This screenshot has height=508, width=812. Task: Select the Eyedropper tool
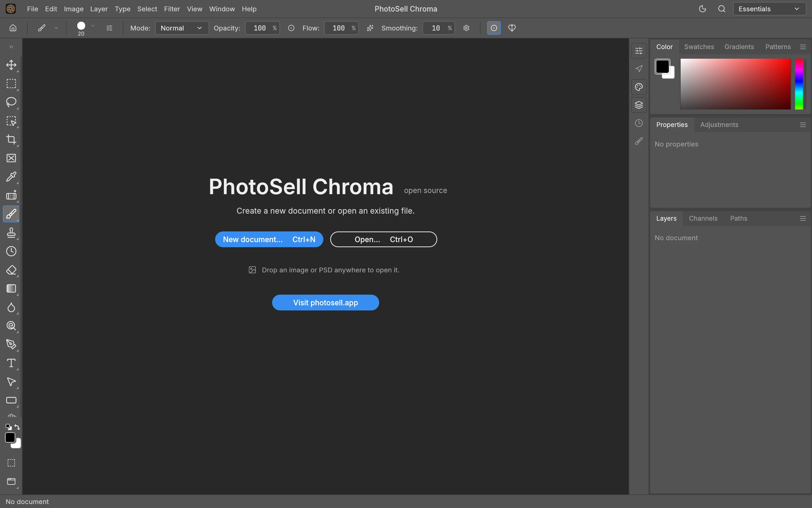click(x=11, y=177)
